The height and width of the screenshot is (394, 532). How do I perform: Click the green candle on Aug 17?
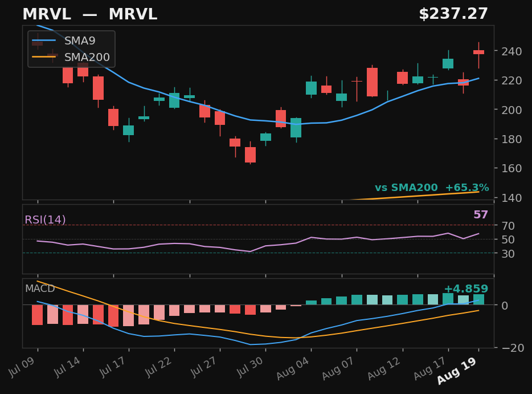pos(448,63)
